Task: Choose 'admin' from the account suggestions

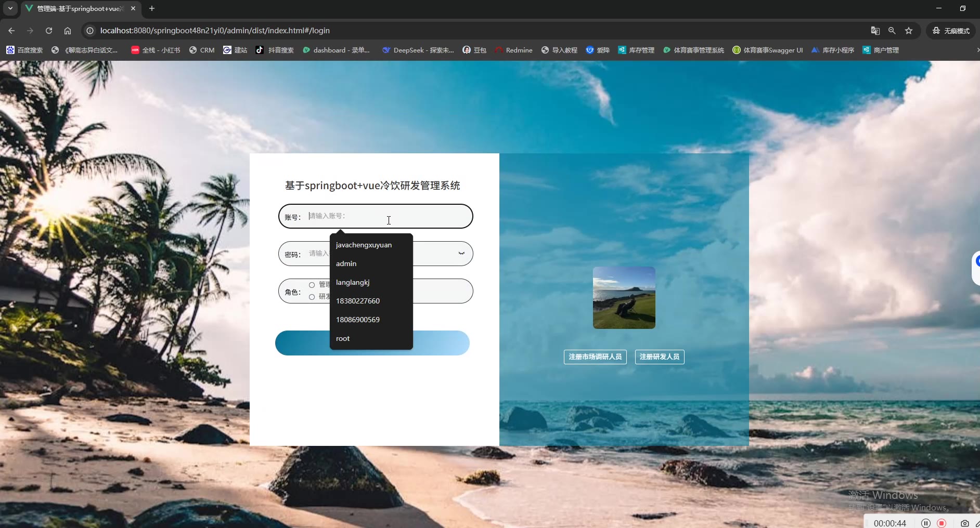Action: pyautogui.click(x=346, y=264)
